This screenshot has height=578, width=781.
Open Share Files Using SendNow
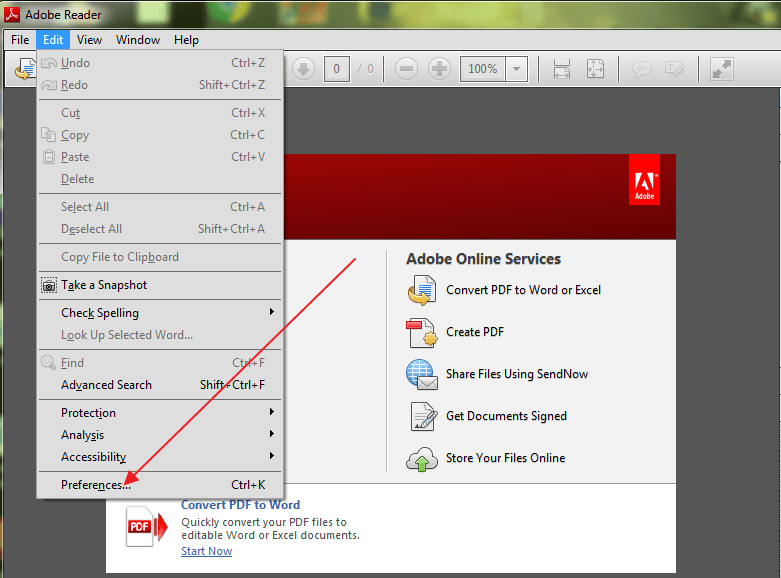tap(517, 374)
